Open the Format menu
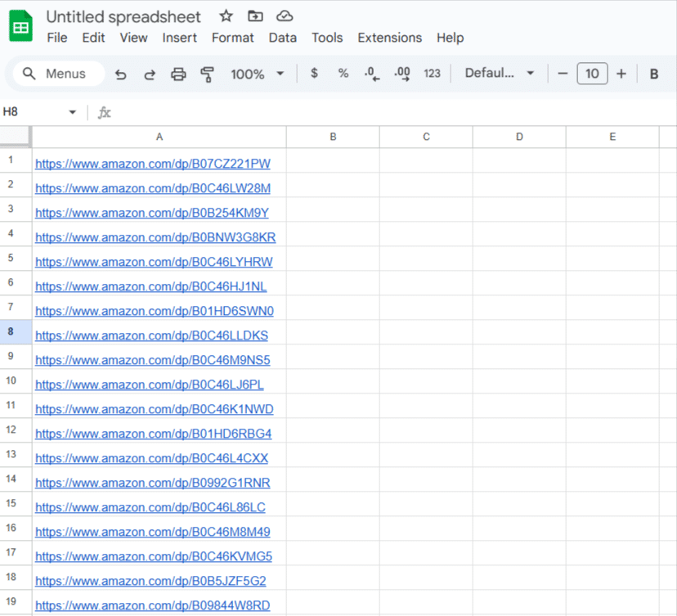677x616 pixels. pyautogui.click(x=232, y=38)
